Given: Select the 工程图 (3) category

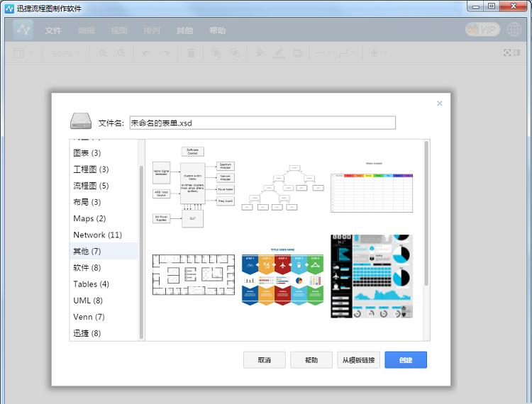Looking at the screenshot, I should (104, 169).
